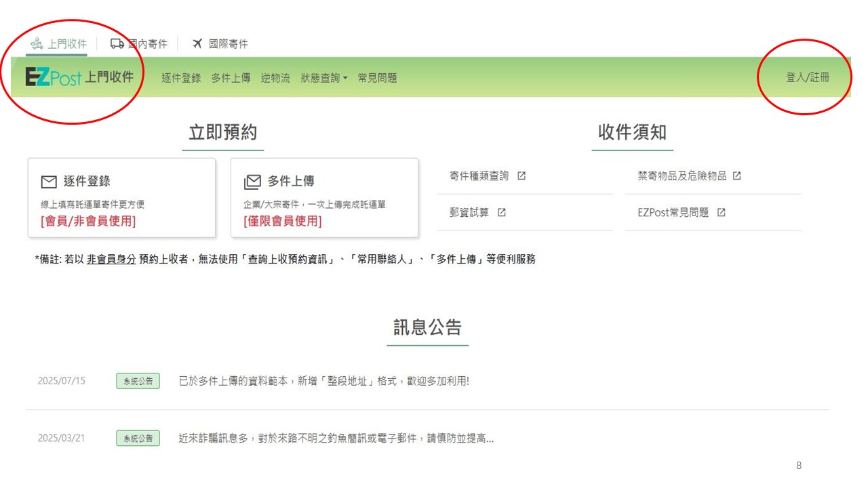
Task: Click external link icon beside EZPost常見問題
Action: [x=722, y=212]
